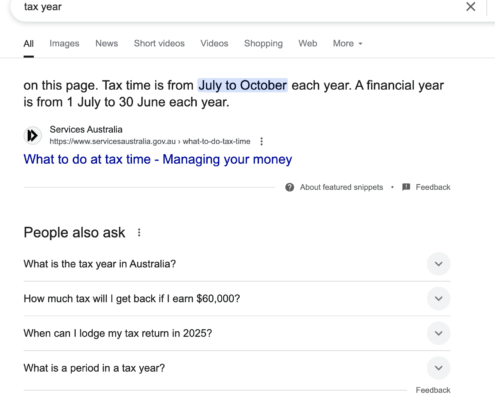Image resolution: width=495 pixels, height=400 pixels.
Task: Click into the "tax year" search field
Action: click(233, 7)
